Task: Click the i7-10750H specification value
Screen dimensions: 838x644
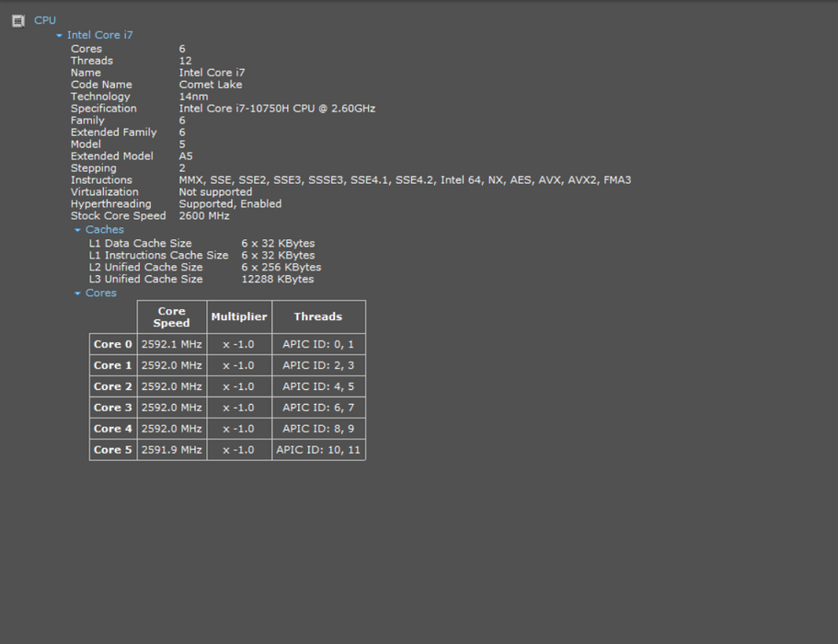Action: point(277,109)
